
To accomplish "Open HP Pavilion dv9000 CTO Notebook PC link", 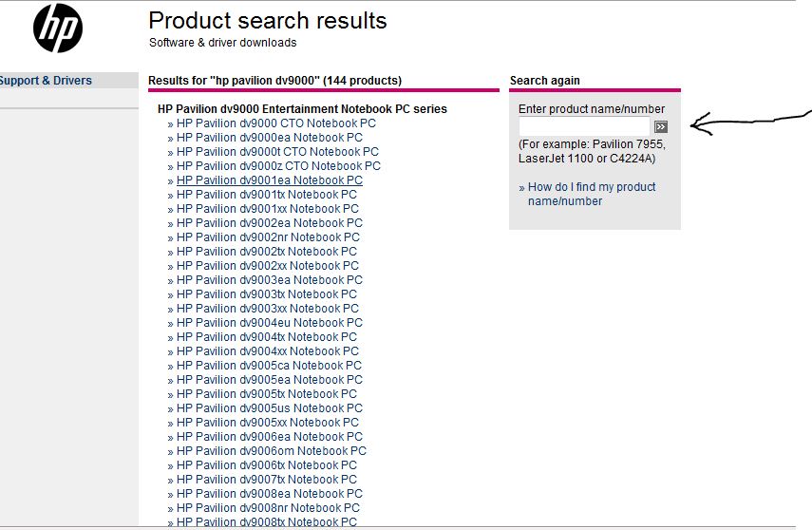I will (275, 123).
